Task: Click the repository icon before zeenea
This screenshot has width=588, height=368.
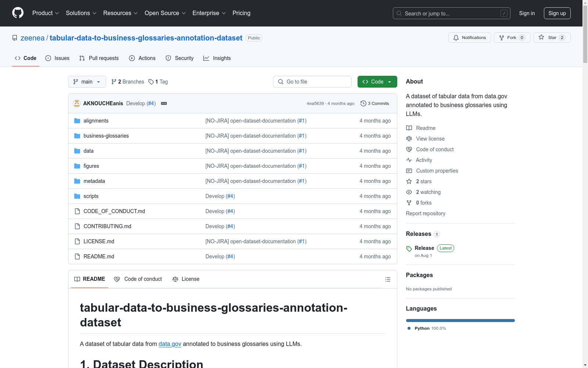Action: tap(15, 38)
